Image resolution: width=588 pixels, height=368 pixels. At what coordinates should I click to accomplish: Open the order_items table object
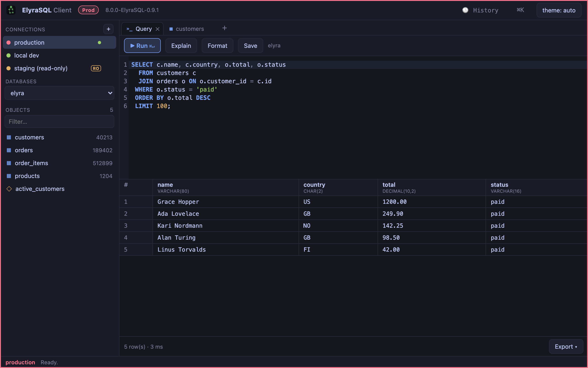coord(59,163)
